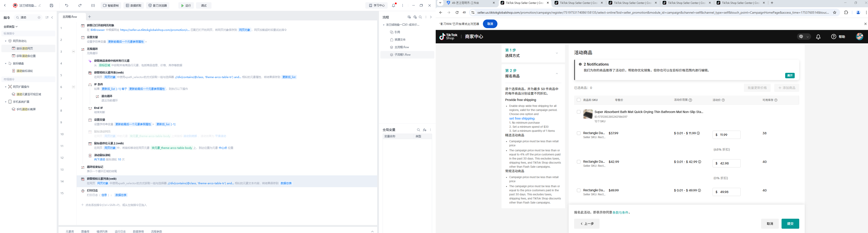The image size is (868, 233).
Task: Clear the 滚动 search box text
Action: (x=39, y=17)
